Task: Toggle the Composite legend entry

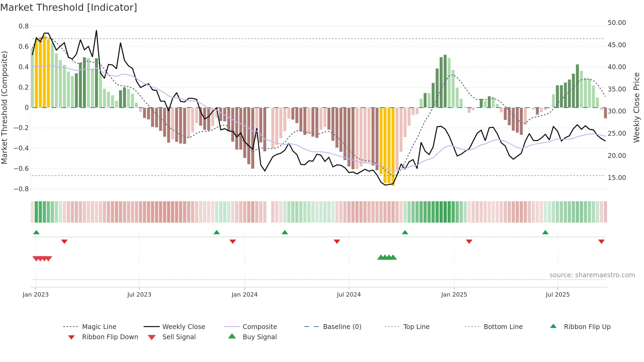Action: point(250,327)
